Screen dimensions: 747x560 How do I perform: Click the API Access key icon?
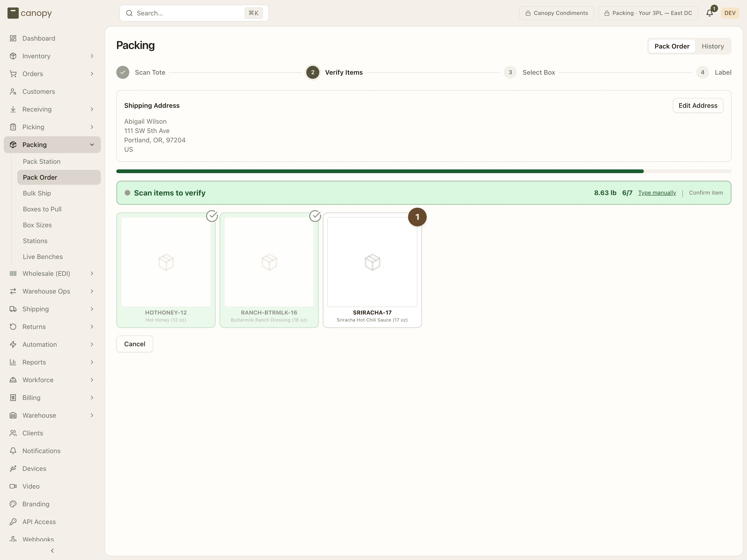[13, 521]
